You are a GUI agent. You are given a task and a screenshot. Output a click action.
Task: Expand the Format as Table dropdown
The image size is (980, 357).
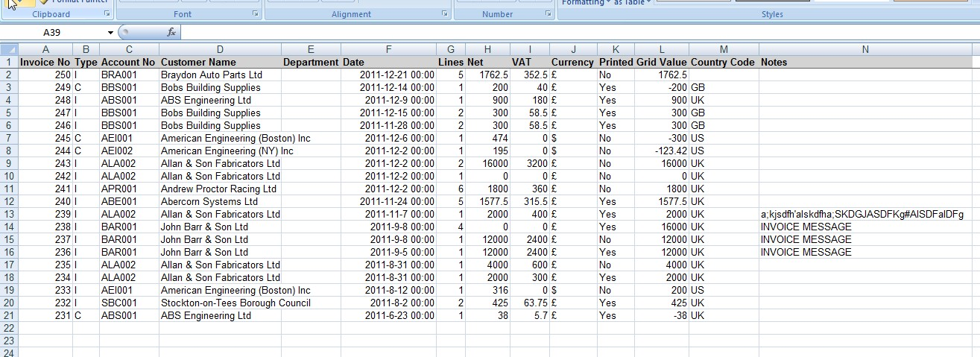coord(648,2)
